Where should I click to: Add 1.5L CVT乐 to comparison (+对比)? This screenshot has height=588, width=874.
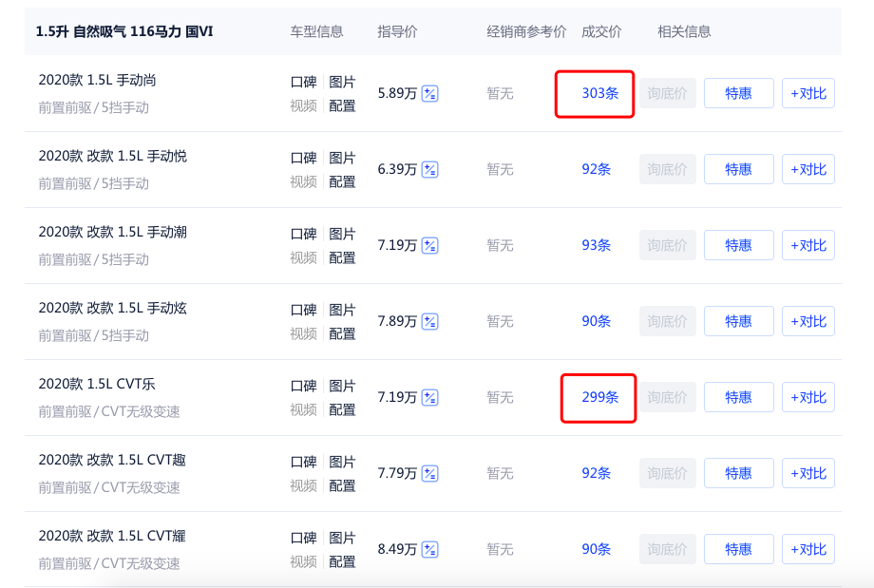[x=808, y=397]
